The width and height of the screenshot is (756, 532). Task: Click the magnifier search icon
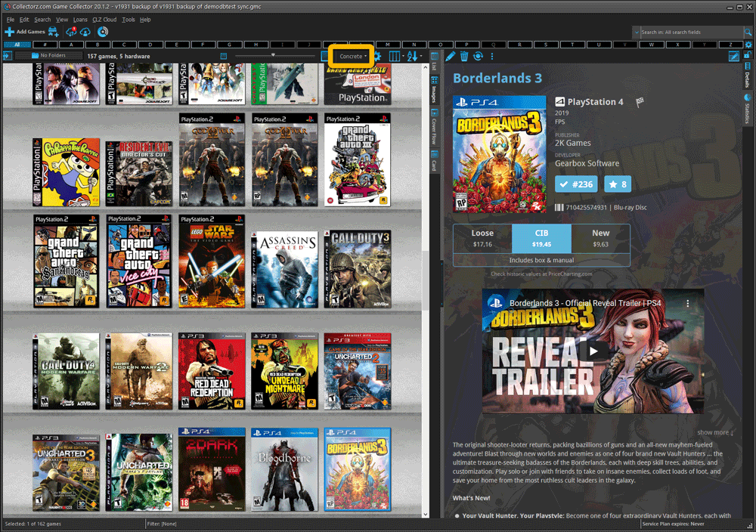[748, 32]
